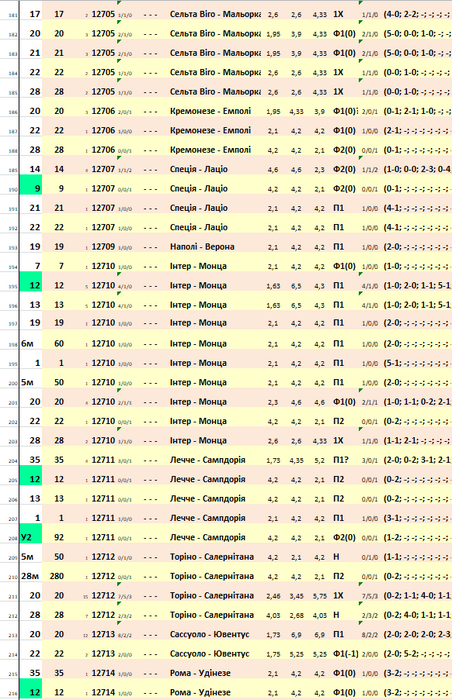Select the scores cell '(0-1; 2-1; 1-0; -; -;'
452x700 pixels.
click(x=417, y=111)
